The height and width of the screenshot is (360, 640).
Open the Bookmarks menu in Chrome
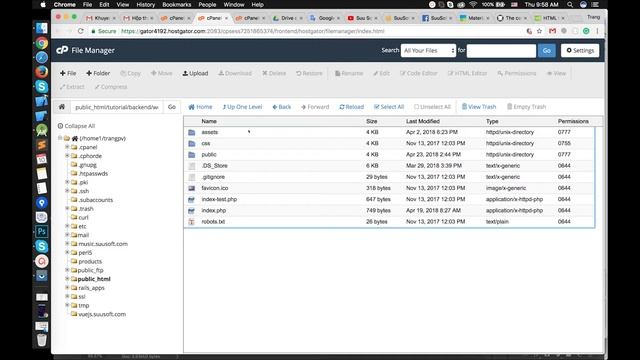pos(177,4)
